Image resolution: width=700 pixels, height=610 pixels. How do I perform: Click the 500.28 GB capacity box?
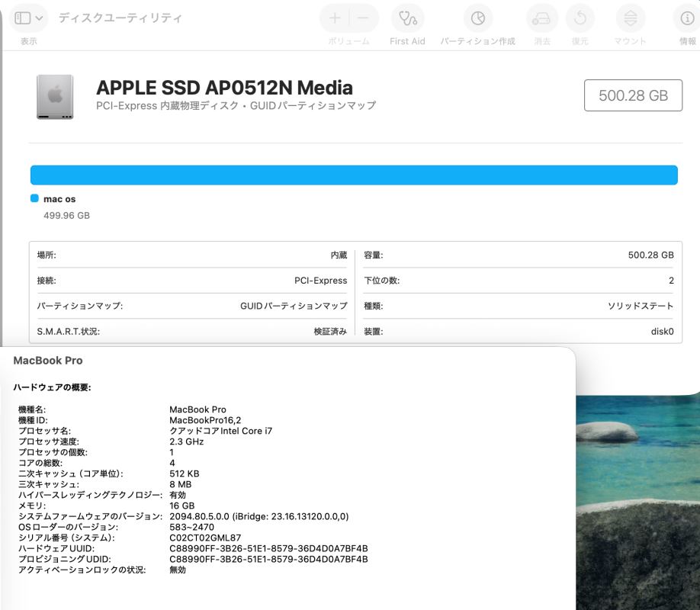(633, 95)
